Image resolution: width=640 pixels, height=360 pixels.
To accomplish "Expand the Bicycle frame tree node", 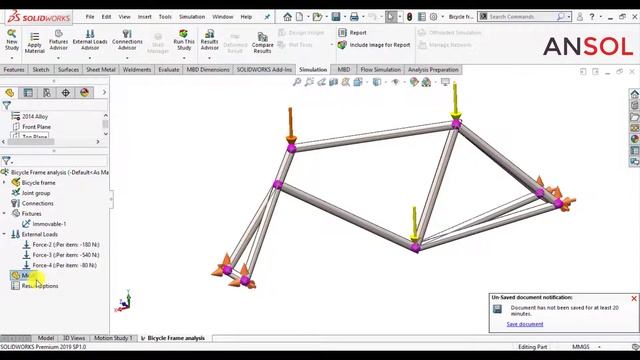I will pos(4,182).
